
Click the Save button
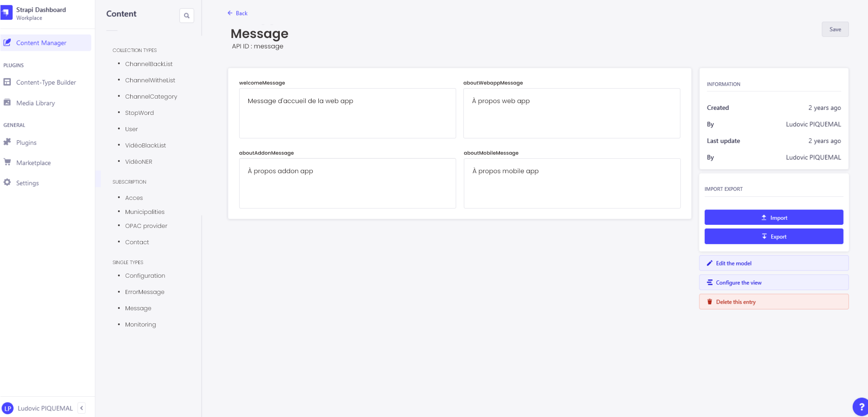(x=835, y=29)
